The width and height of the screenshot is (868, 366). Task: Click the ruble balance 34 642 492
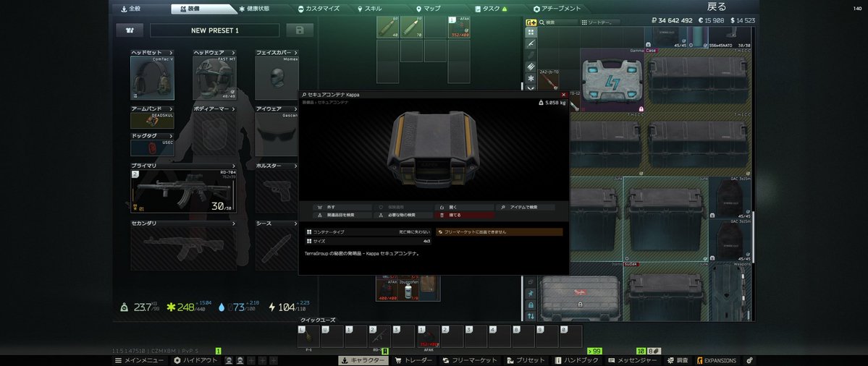(672, 20)
